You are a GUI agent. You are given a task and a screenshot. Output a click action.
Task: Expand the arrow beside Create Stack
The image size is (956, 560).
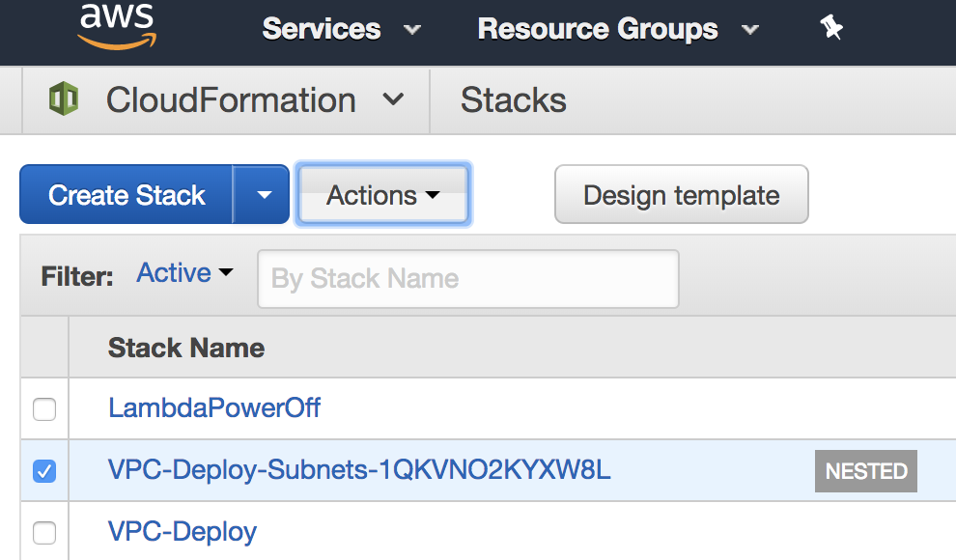(263, 195)
